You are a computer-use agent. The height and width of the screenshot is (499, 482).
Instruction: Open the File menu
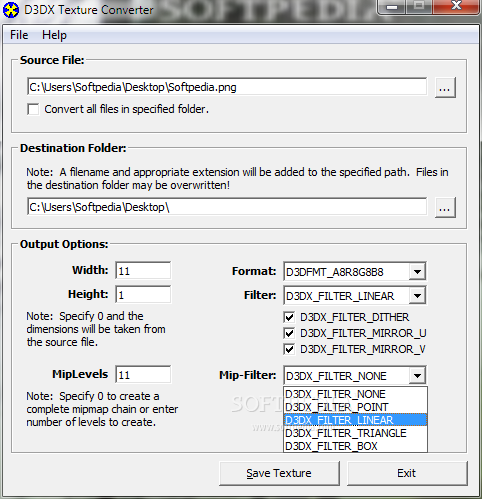(19, 35)
